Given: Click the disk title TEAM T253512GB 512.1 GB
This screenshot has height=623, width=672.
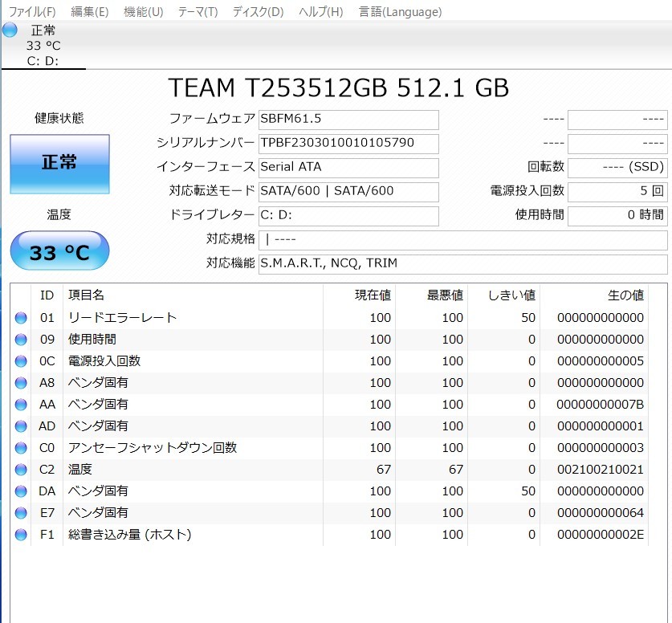Looking at the screenshot, I should [338, 88].
